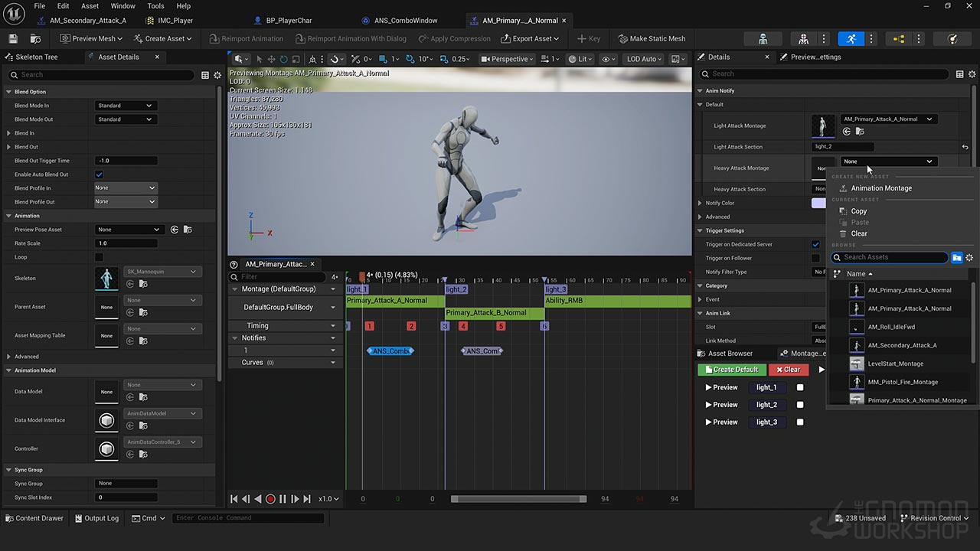Uncheck Trigger on Dedicated Server checkbox

pos(815,244)
